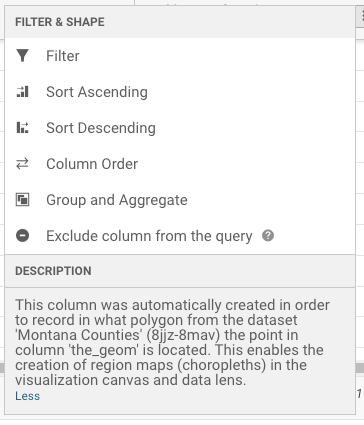This screenshot has height=425, width=364.
Task: Click the Column Order swap arrows icon
Action: point(22,164)
